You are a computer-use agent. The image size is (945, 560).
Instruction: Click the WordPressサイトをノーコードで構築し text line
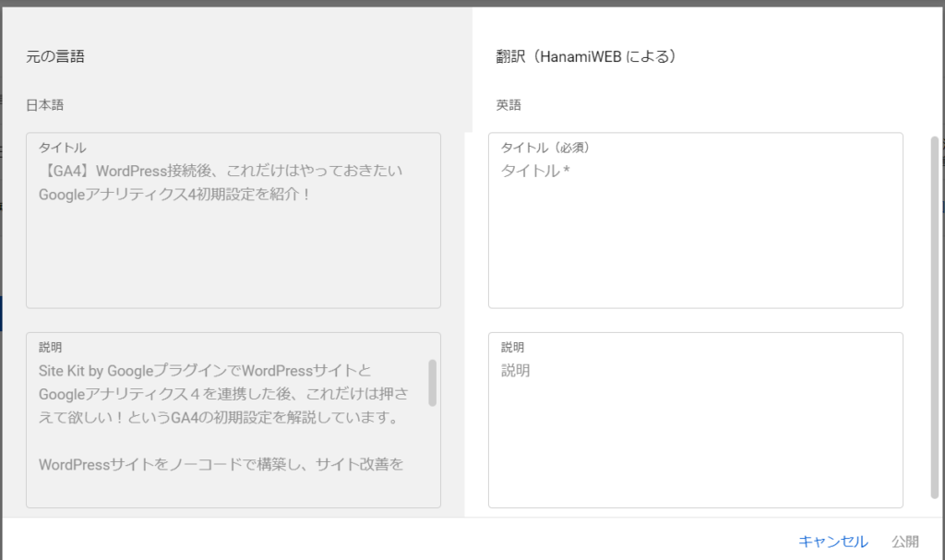pos(221,464)
